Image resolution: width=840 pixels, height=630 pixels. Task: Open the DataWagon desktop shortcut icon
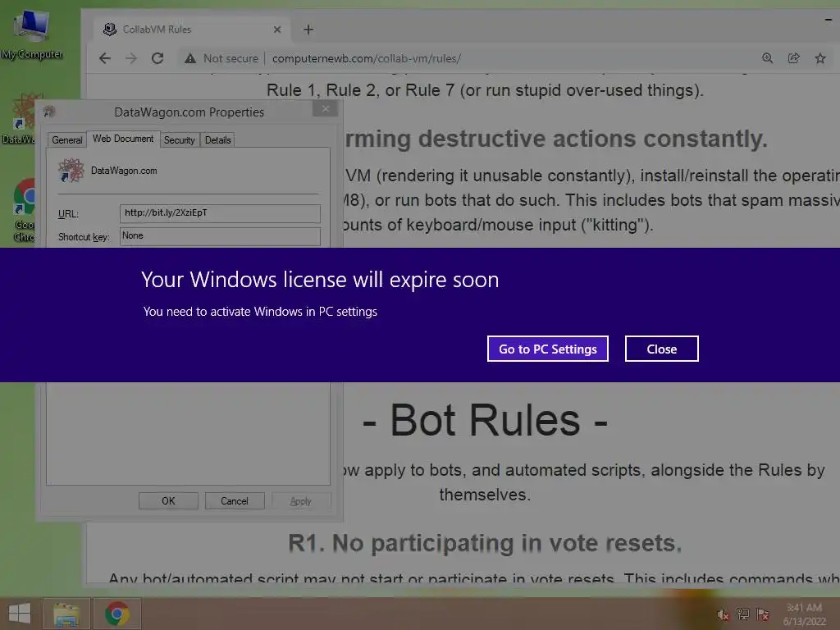[19, 119]
